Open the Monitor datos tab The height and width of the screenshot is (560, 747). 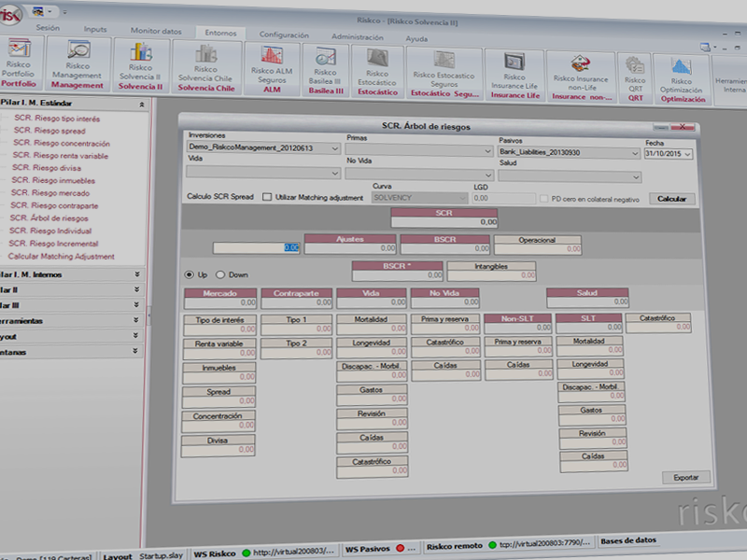156,31
